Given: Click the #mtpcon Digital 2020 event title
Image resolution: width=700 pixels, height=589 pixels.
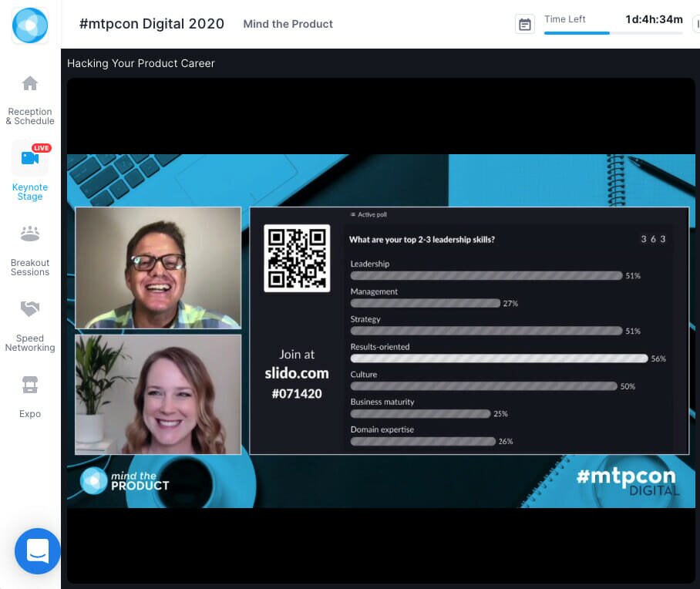Looking at the screenshot, I should (x=151, y=24).
